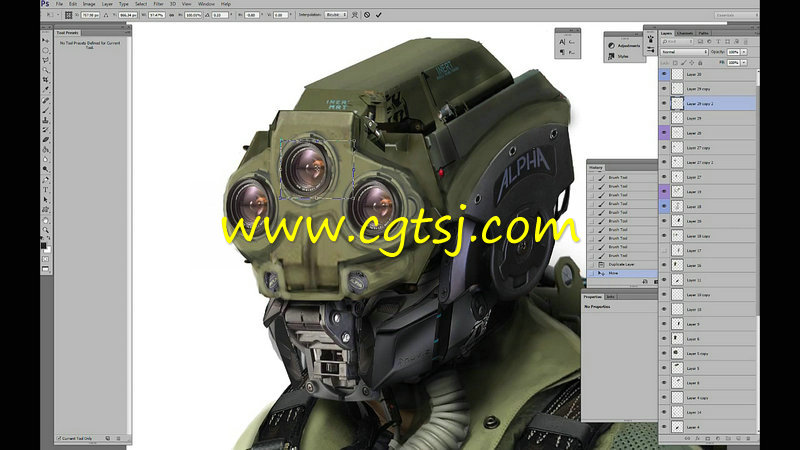Image resolution: width=800 pixels, height=450 pixels.
Task: Switch to the Paths tab
Action: click(704, 33)
